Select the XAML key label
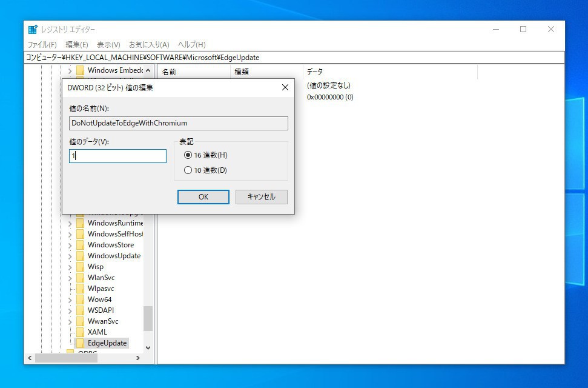 pyautogui.click(x=97, y=332)
